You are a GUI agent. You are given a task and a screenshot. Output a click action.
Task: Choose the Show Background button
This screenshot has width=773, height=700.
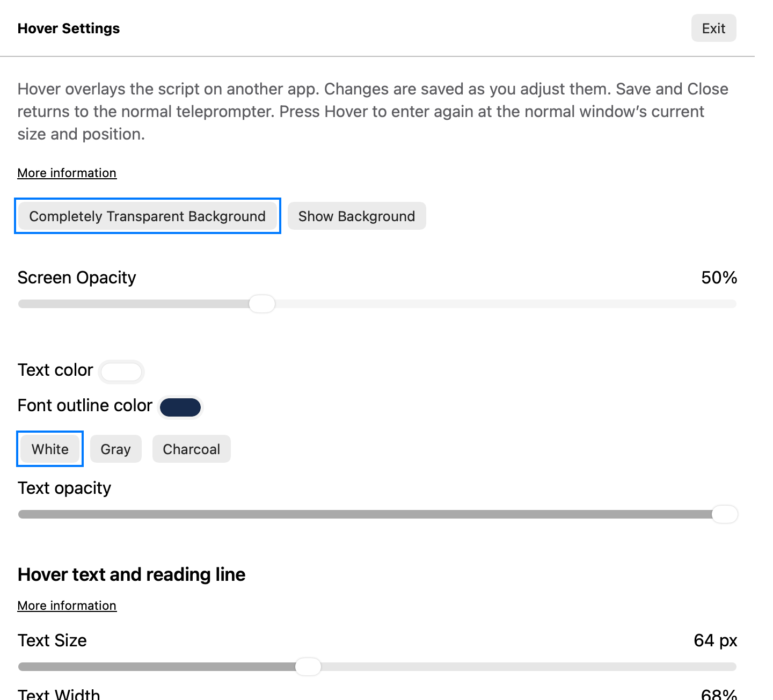tap(357, 216)
